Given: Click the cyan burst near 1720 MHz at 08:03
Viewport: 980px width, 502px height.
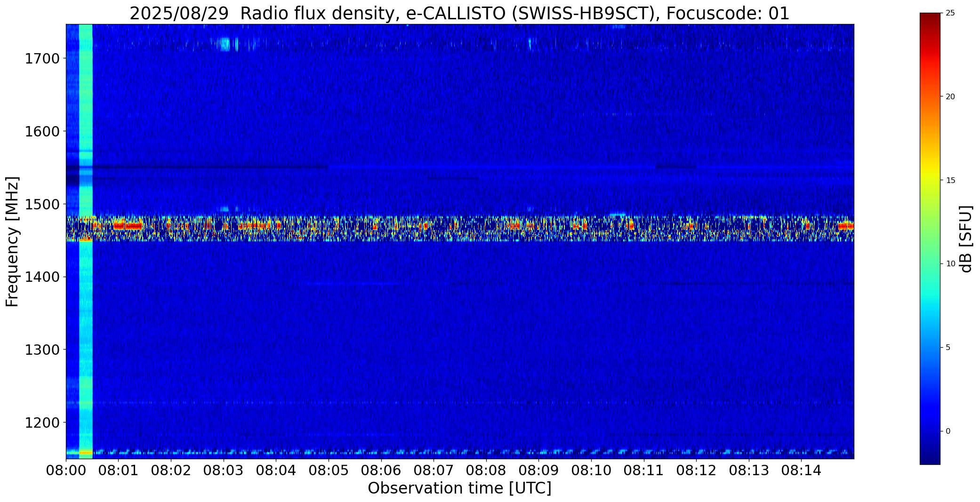Looking at the screenshot, I should [225, 44].
